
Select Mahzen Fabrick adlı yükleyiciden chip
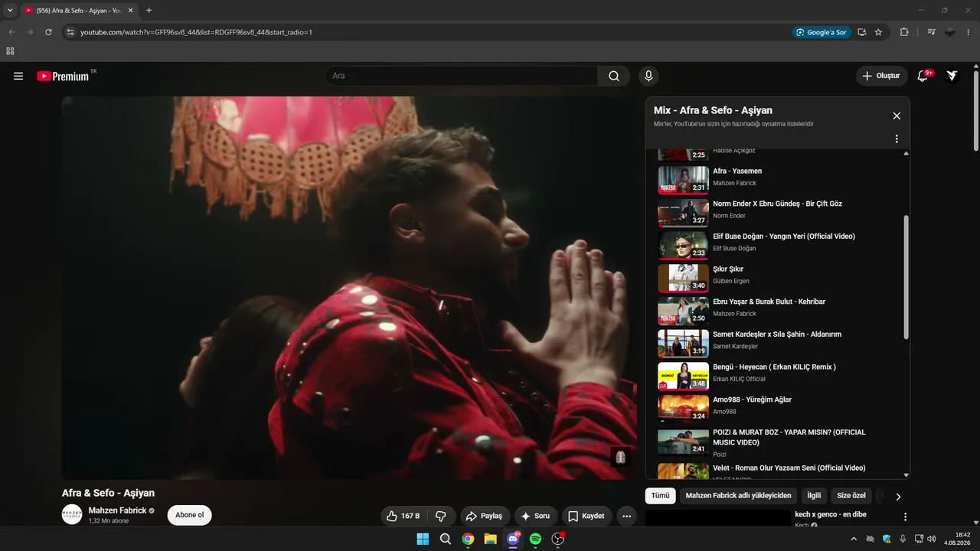(738, 496)
